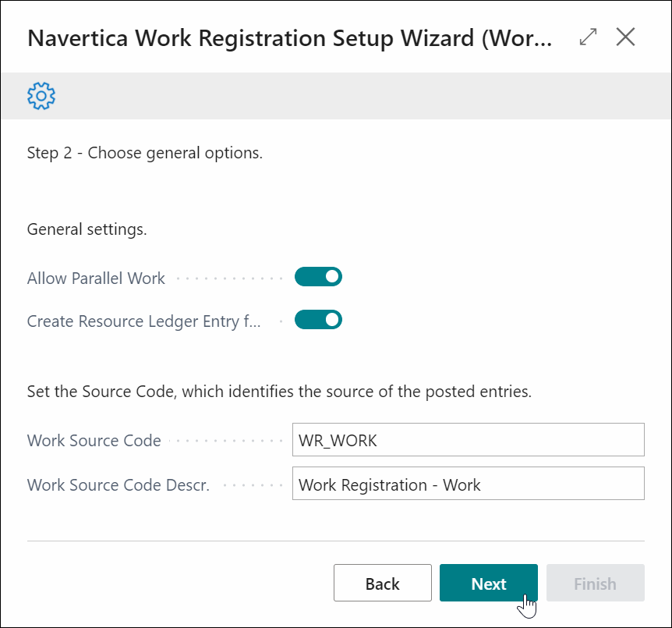This screenshot has height=628, width=672.
Task: Proceed with the Next button
Action: [x=489, y=583]
